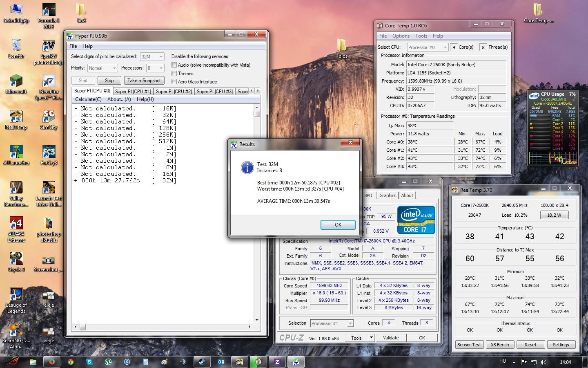Click OK in the Results dialog

point(338,225)
